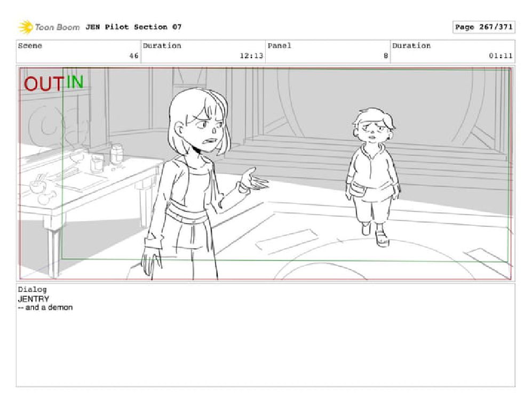This screenshot has height=411, width=532.
Task: Click the 'Dialog' heading
Action: [32, 289]
